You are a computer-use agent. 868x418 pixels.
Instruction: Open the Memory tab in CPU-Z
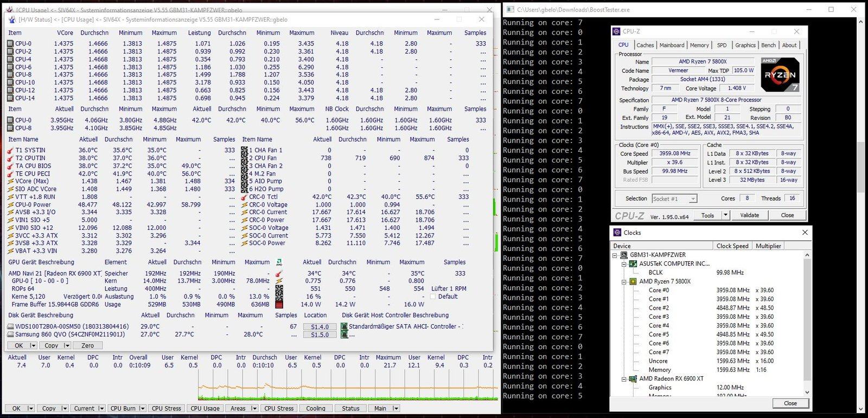pyautogui.click(x=699, y=45)
